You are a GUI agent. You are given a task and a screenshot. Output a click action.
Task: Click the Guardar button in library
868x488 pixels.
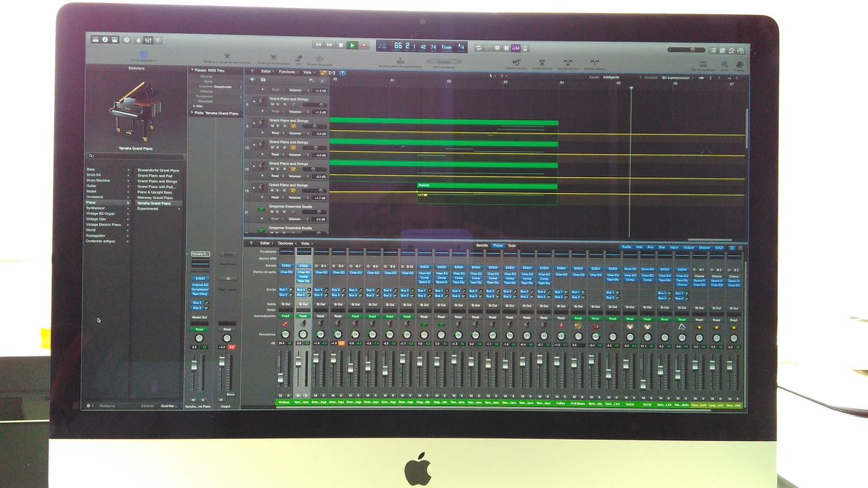click(169, 406)
